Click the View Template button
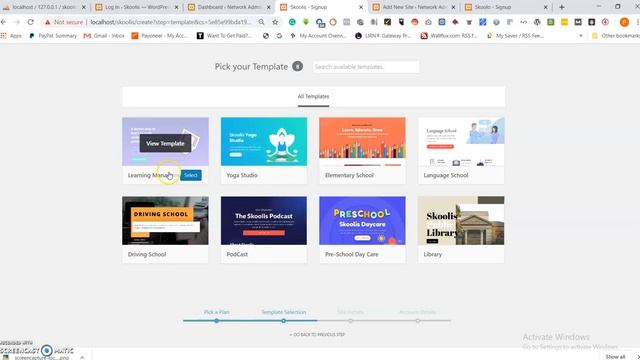 pos(165,143)
